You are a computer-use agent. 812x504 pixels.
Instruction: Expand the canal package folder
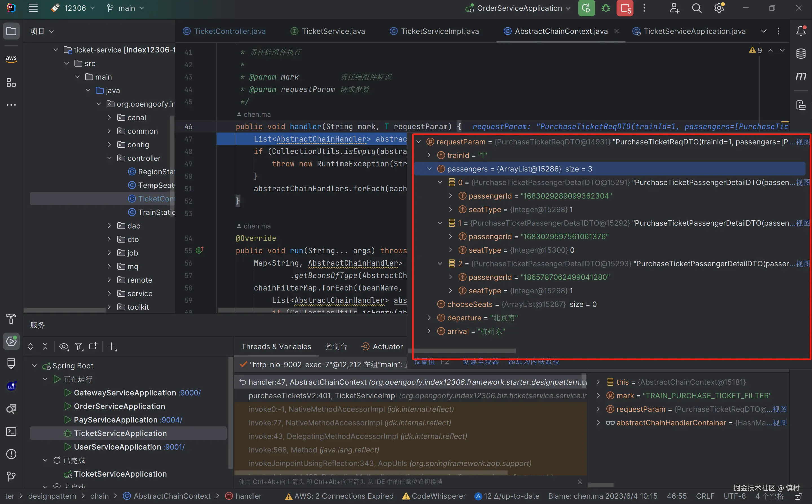coord(109,118)
